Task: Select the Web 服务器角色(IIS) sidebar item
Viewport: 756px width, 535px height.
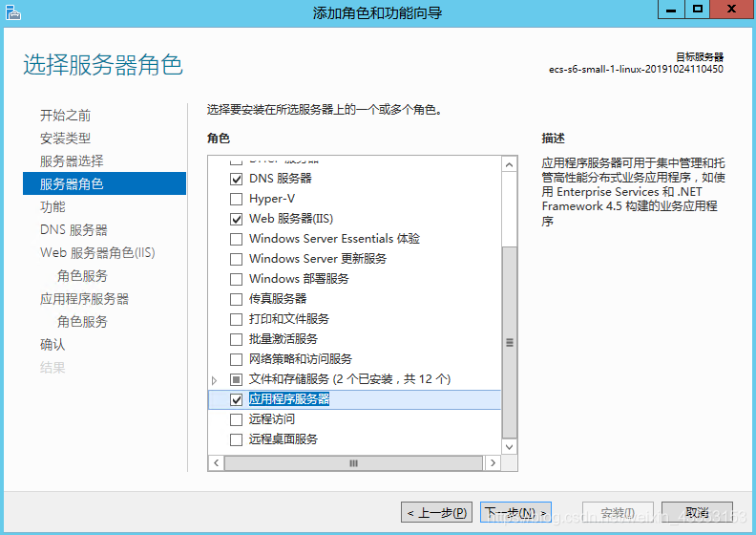Action: click(x=97, y=253)
